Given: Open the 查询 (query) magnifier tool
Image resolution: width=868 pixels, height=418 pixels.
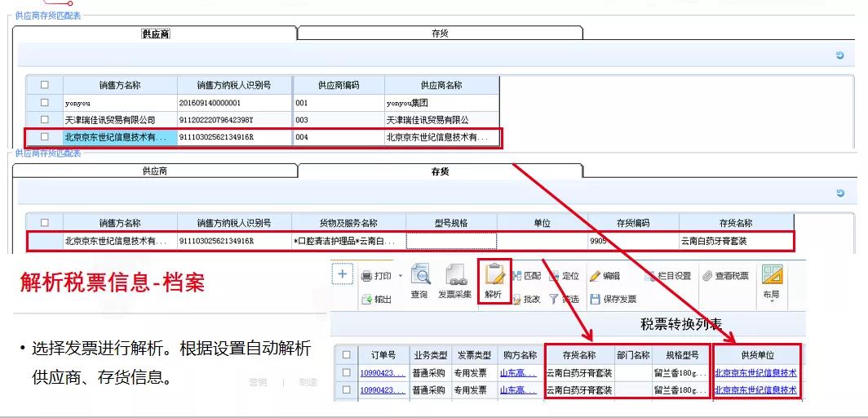Looking at the screenshot, I should click(419, 276).
